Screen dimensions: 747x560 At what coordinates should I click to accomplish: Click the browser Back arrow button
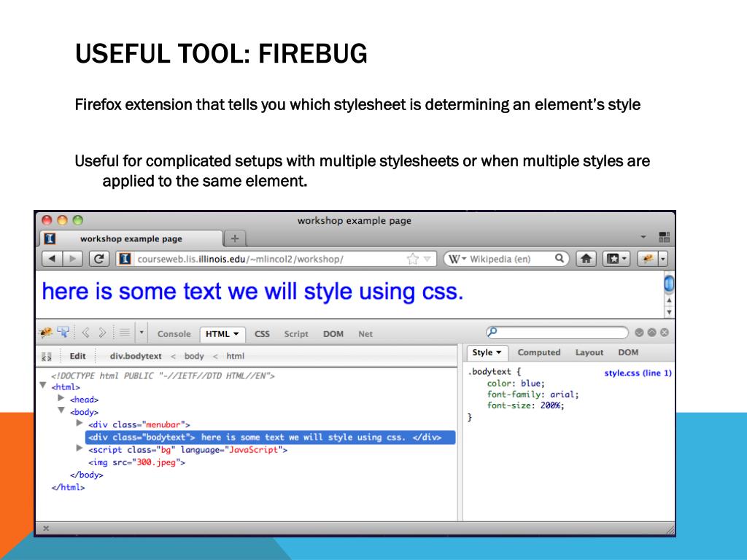coord(53,259)
